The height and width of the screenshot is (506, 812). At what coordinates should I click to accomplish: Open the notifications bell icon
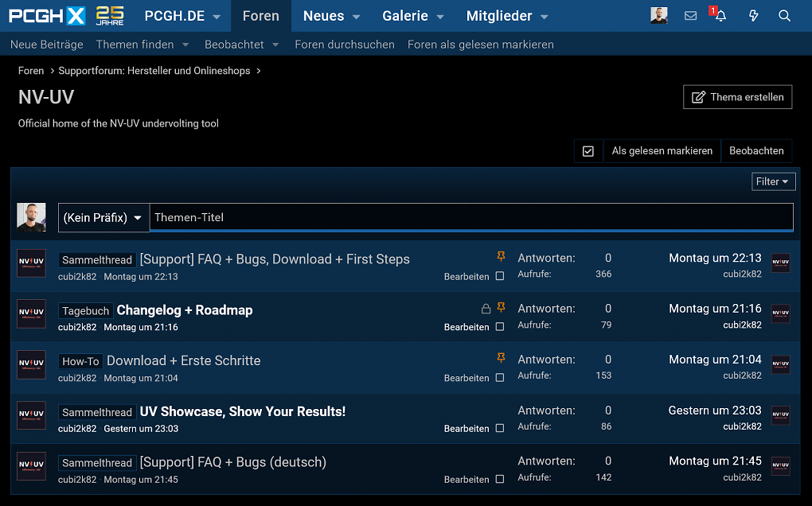point(720,16)
